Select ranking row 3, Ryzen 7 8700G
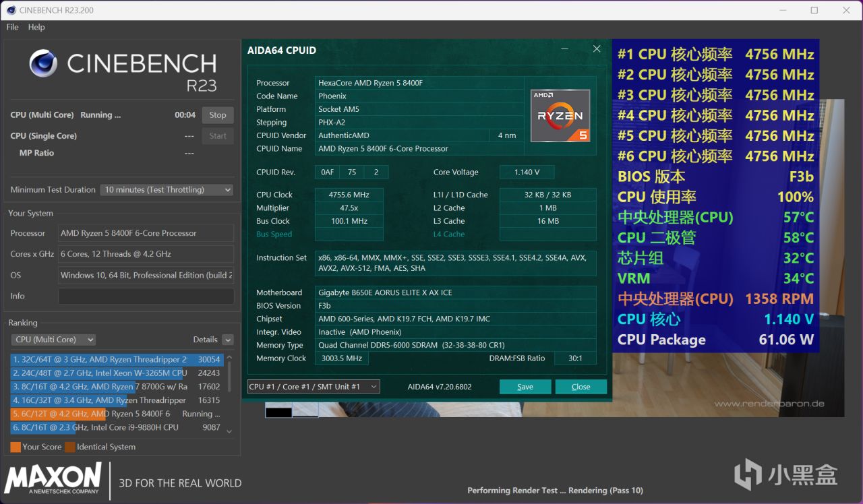The width and height of the screenshot is (863, 504). coord(117,387)
